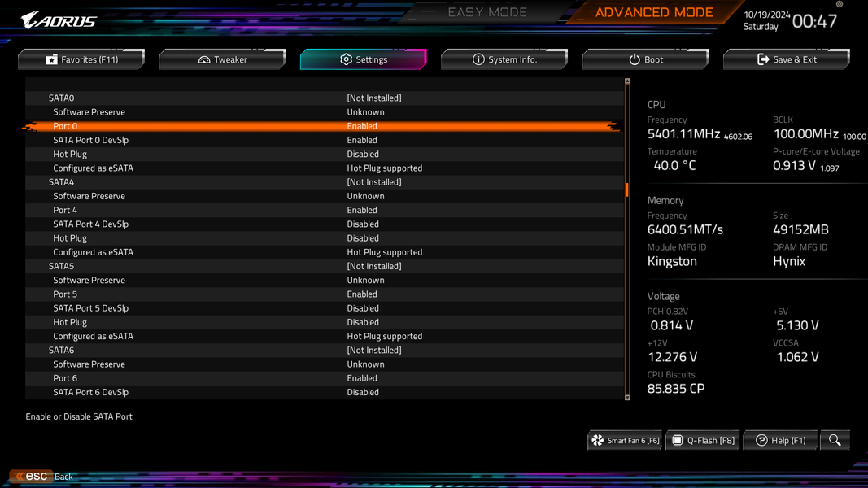Click the scrollbar down arrow

[x=627, y=397]
